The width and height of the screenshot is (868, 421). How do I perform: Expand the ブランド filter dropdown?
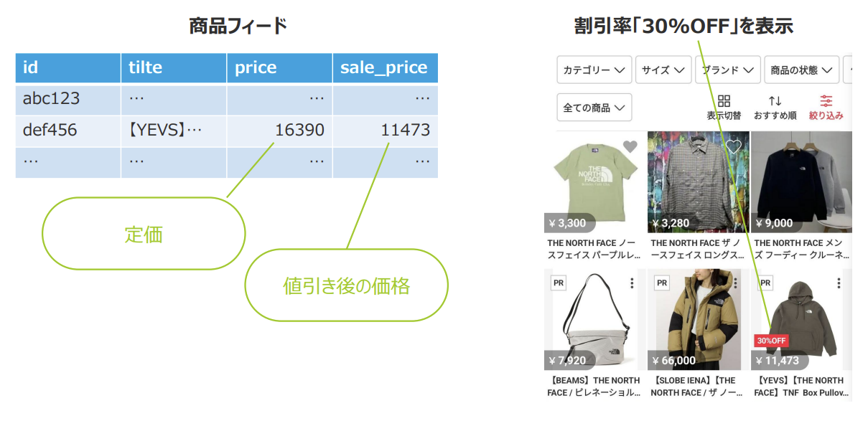pyautogui.click(x=727, y=70)
